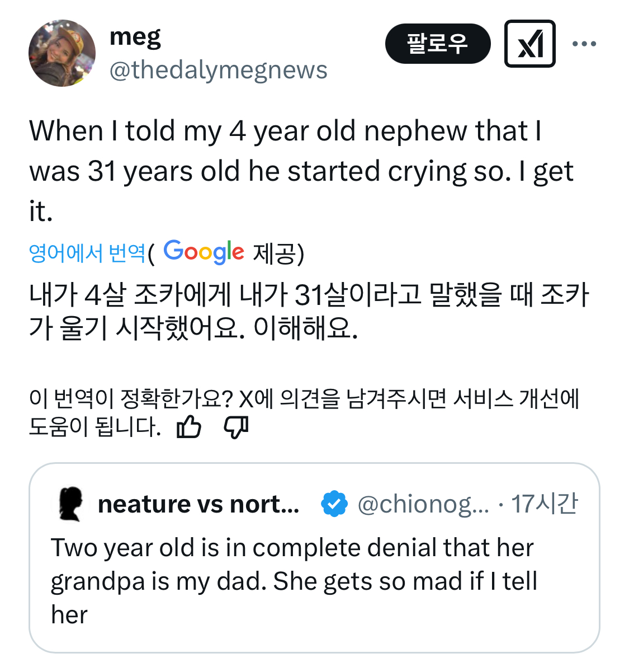Click the 17시간 timestamp on quoted tweet
Screen dimensions: 629x672
pyautogui.click(x=545, y=504)
